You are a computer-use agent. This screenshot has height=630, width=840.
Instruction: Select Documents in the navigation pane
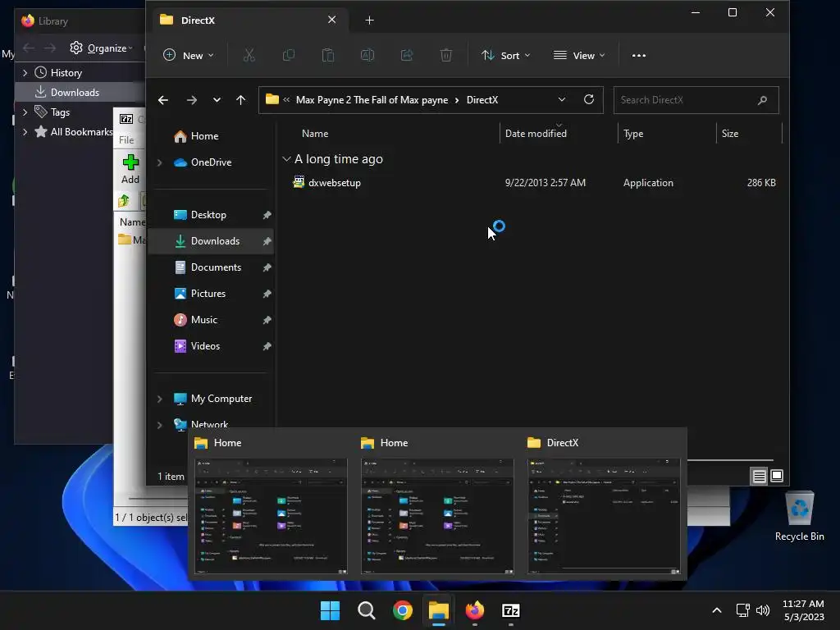pyautogui.click(x=212, y=267)
